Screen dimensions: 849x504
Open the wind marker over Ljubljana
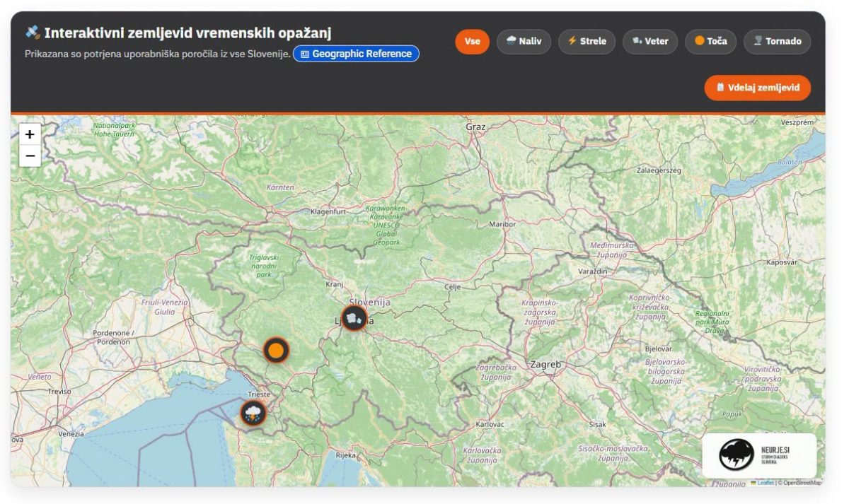coord(354,318)
